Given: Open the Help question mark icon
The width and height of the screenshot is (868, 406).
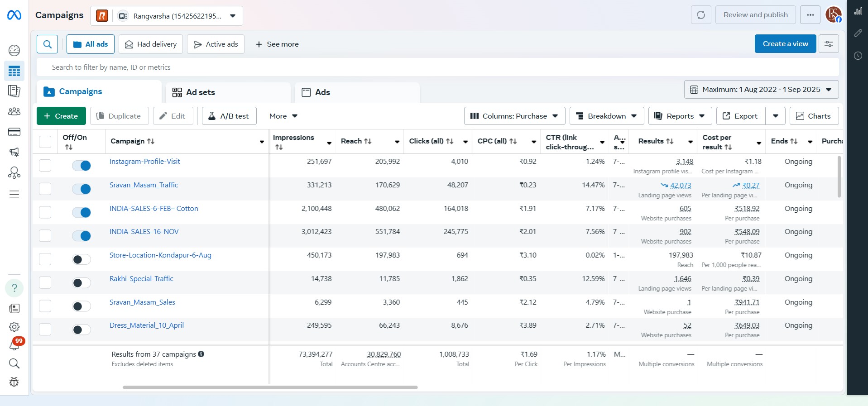Looking at the screenshot, I should (x=14, y=288).
